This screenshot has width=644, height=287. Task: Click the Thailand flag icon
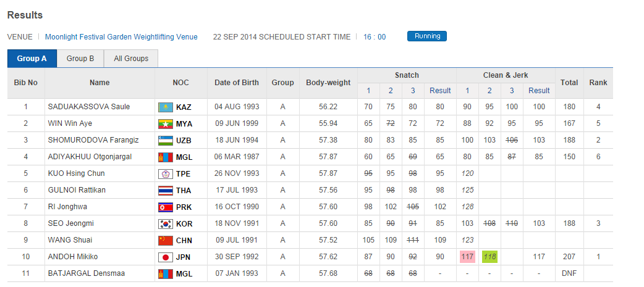[x=165, y=191]
